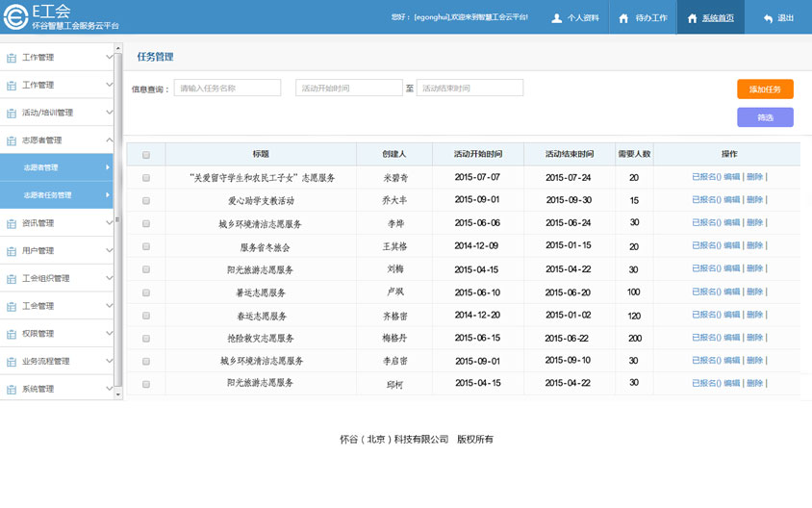Click 编辑 for 爱心助学支教活动
This screenshot has width=812, height=508.
pyautogui.click(x=732, y=200)
